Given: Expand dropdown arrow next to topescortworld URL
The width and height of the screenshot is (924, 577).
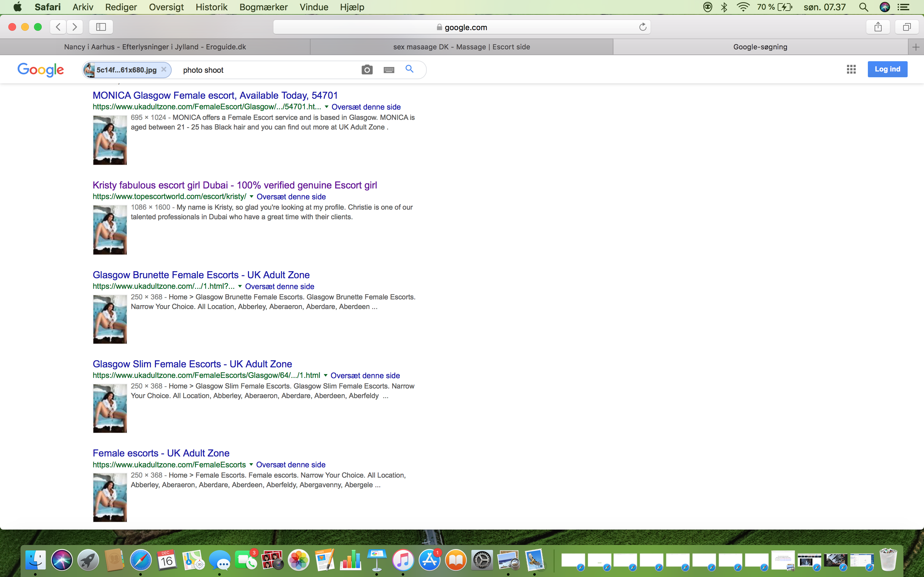Looking at the screenshot, I should [x=251, y=197].
